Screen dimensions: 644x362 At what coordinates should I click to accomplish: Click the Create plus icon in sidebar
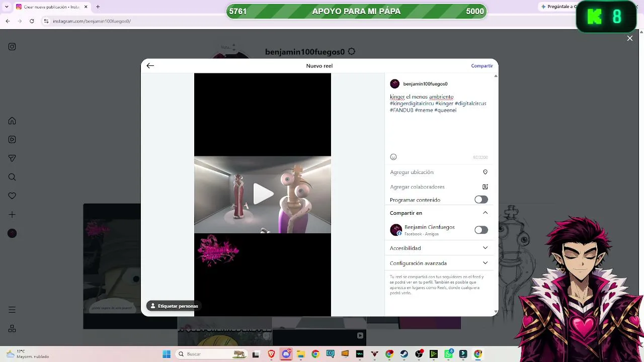(x=12, y=215)
